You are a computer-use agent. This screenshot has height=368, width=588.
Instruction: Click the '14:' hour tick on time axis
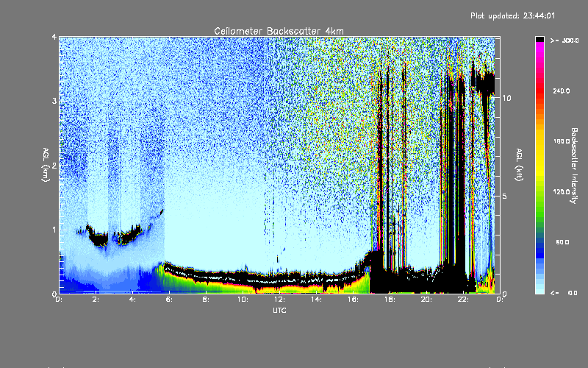(316, 300)
